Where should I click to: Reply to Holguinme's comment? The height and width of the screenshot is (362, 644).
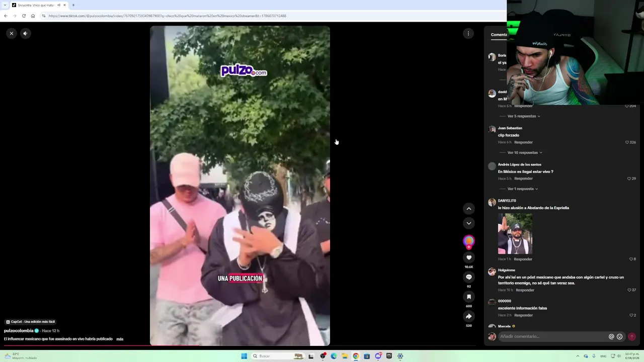[x=525, y=290]
